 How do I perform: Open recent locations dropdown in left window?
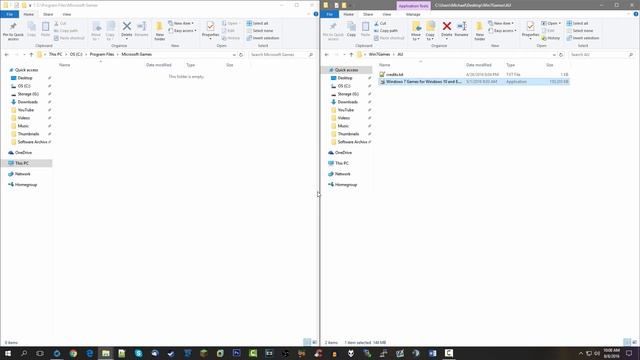click(24, 54)
